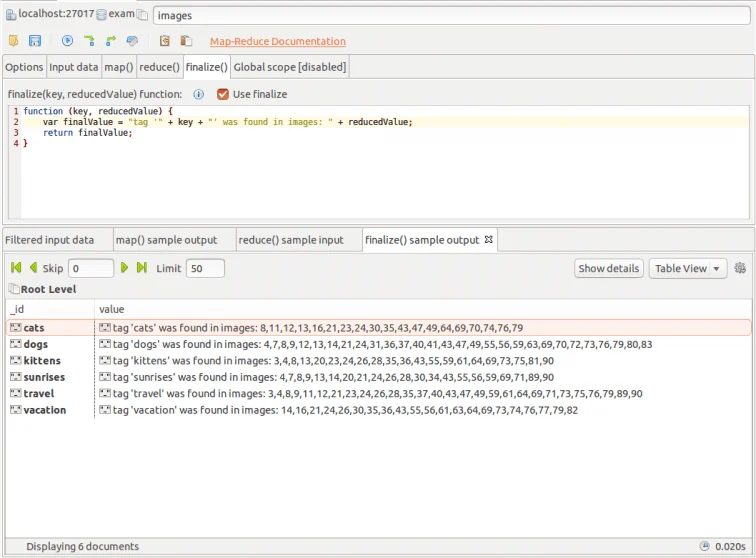Select the kittens row id
756x558 pixels.
point(42,361)
